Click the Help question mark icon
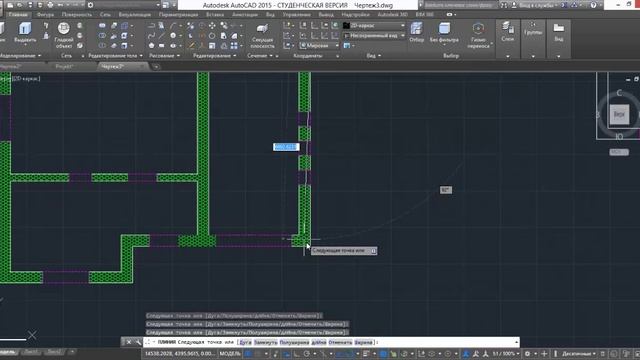Screen dimensions: 640x360 coord(593,5)
